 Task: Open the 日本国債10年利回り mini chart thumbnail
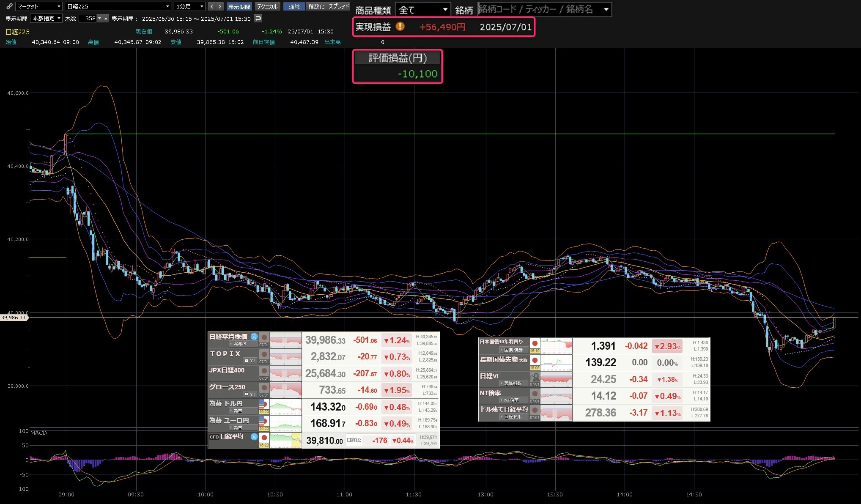[557, 346]
